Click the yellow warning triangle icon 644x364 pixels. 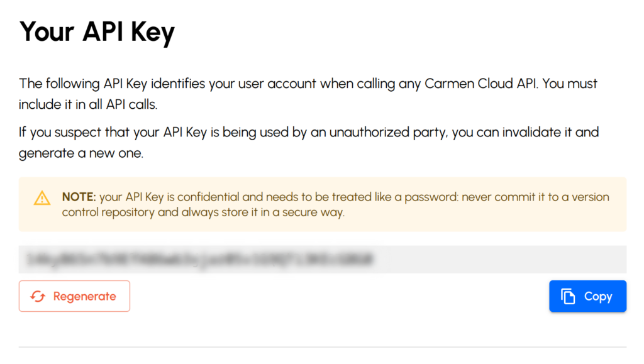42,198
